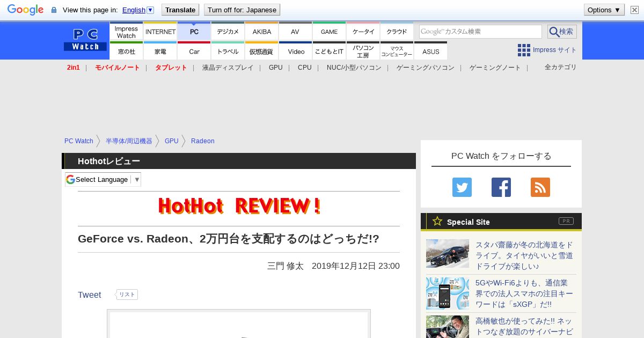Image resolution: width=644 pixels, height=338 pixels.
Task: Open the トラベル tab
Action: coord(228,51)
